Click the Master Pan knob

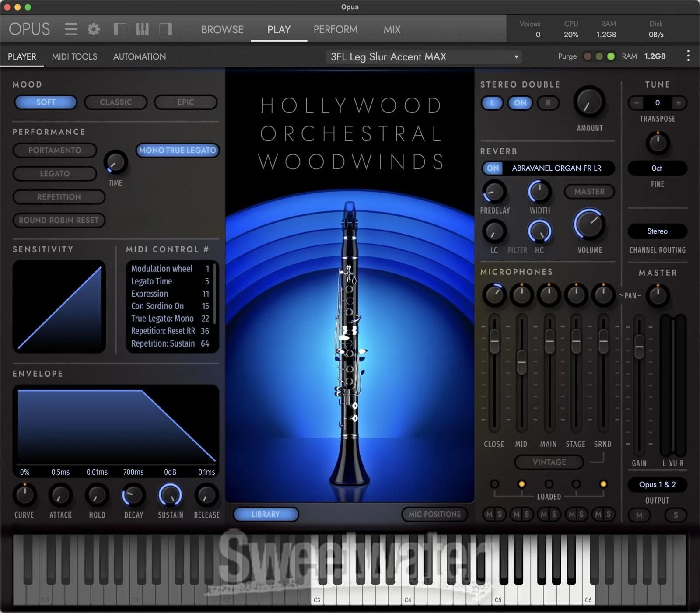tap(658, 296)
